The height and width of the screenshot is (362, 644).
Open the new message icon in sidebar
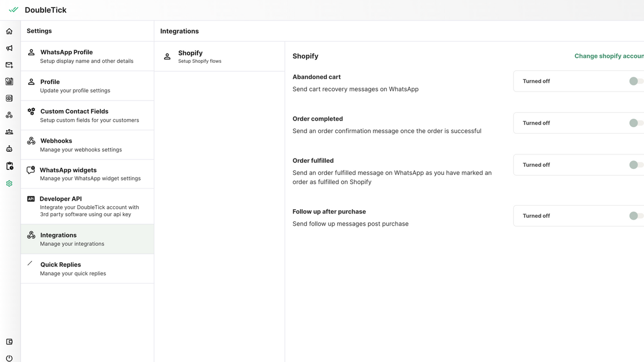pyautogui.click(x=9, y=65)
